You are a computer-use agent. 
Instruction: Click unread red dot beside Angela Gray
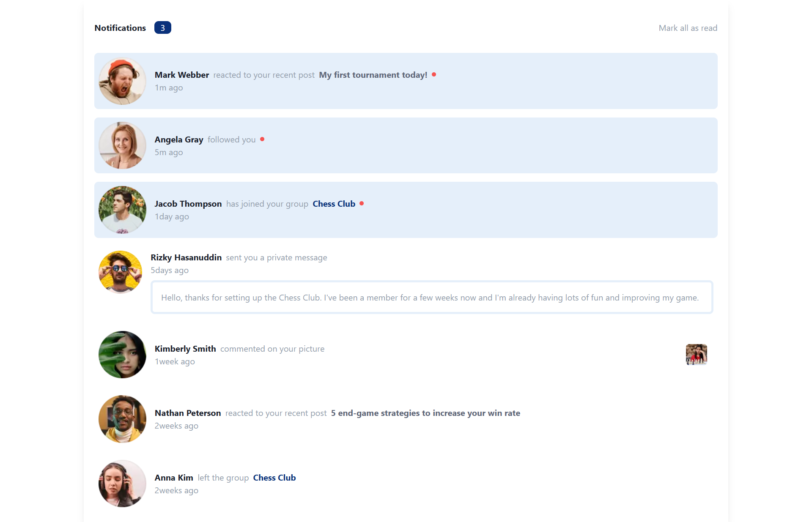tap(262, 139)
